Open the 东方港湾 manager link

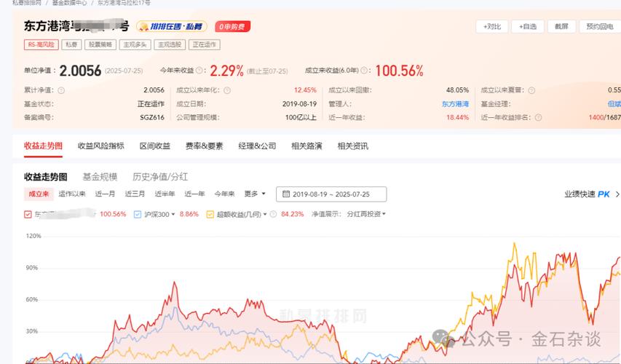455,104
